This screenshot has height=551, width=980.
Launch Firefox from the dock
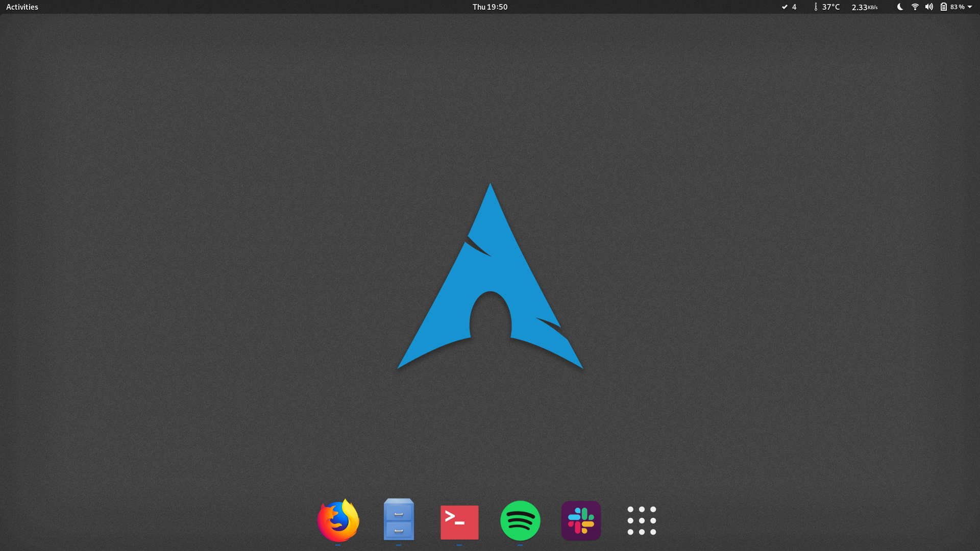tap(338, 520)
